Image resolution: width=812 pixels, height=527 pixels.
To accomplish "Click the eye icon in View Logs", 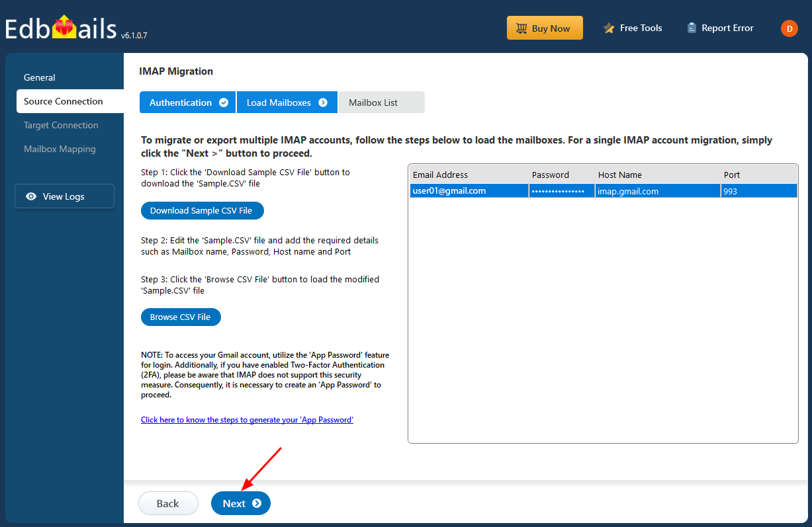I will 31,196.
